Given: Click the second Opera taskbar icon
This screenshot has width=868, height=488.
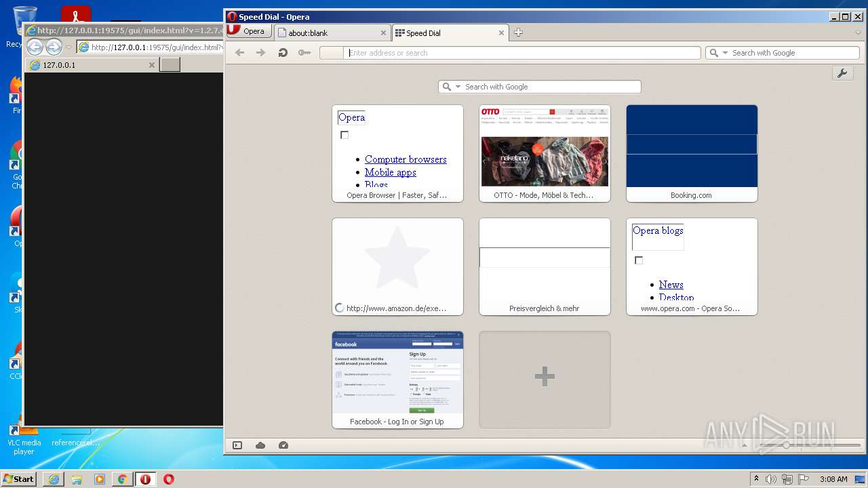Looking at the screenshot, I should pos(169,479).
